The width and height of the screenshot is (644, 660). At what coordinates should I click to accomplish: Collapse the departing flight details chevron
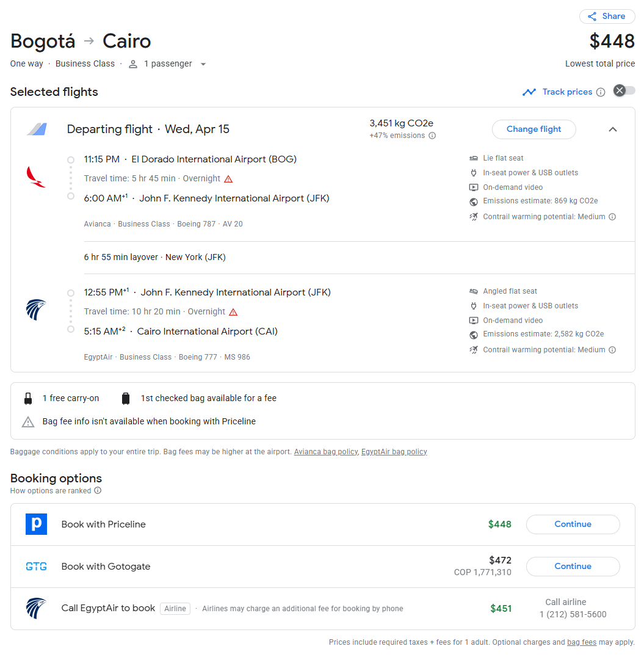pos(613,129)
